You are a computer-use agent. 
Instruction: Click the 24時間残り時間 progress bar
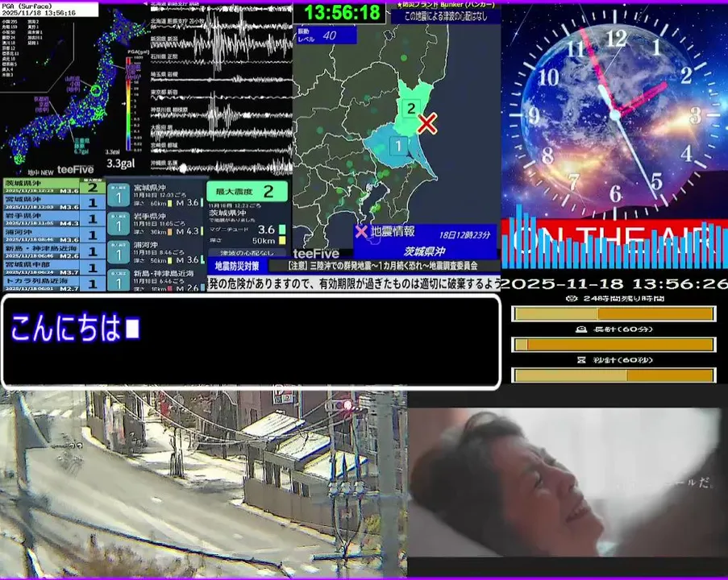pos(614,314)
